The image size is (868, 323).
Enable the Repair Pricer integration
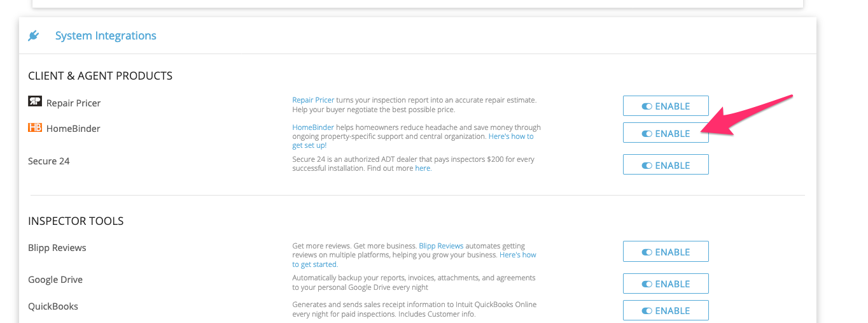click(x=666, y=106)
